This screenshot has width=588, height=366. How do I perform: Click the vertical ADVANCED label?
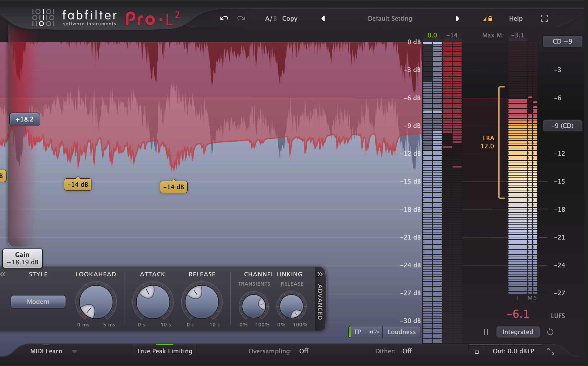point(320,302)
